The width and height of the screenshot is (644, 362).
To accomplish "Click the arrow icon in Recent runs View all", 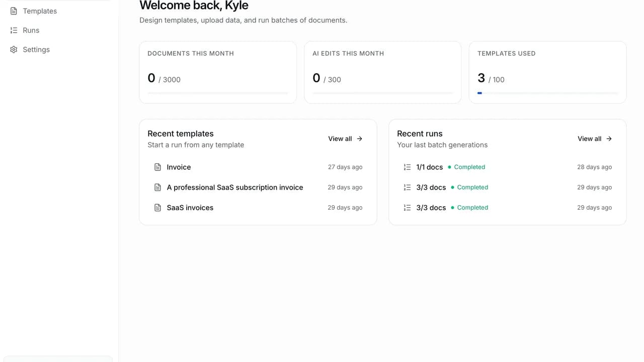I will click(609, 139).
